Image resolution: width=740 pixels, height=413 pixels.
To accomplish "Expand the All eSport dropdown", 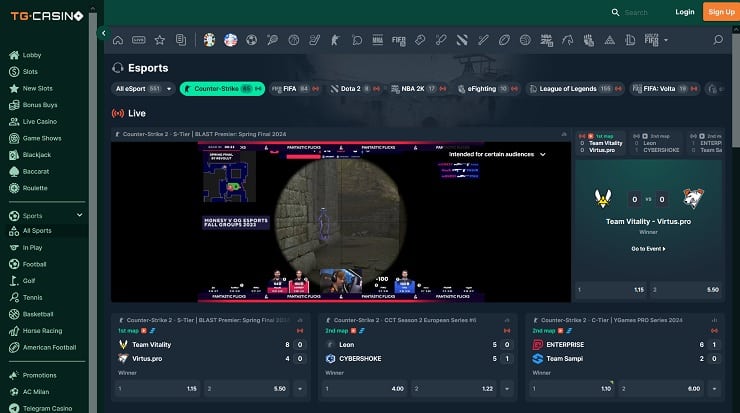I will [143, 89].
